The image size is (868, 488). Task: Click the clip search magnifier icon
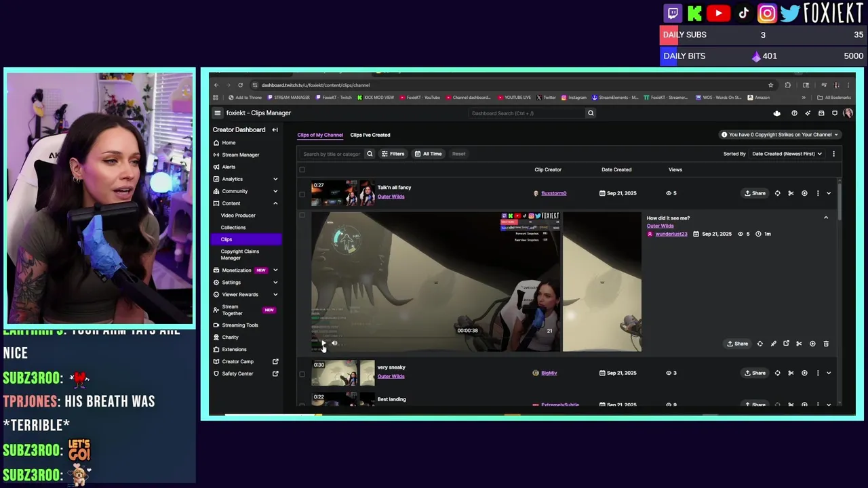370,154
